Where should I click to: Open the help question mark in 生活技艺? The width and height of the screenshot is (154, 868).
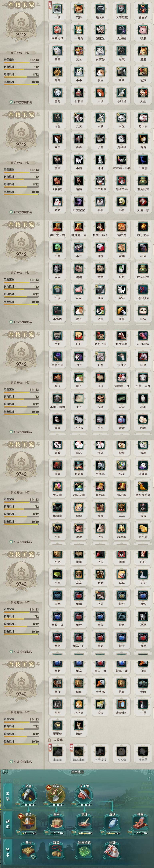pyautogui.click(x=150, y=779)
